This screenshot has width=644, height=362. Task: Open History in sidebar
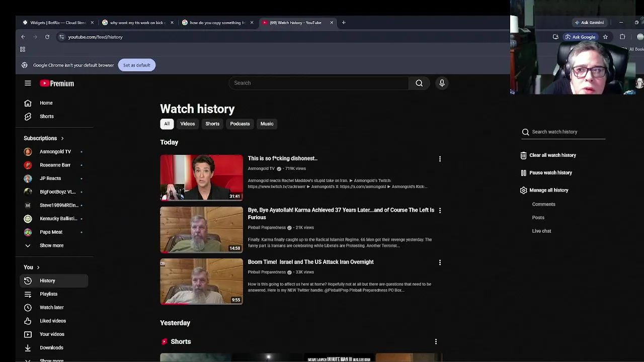(54, 281)
